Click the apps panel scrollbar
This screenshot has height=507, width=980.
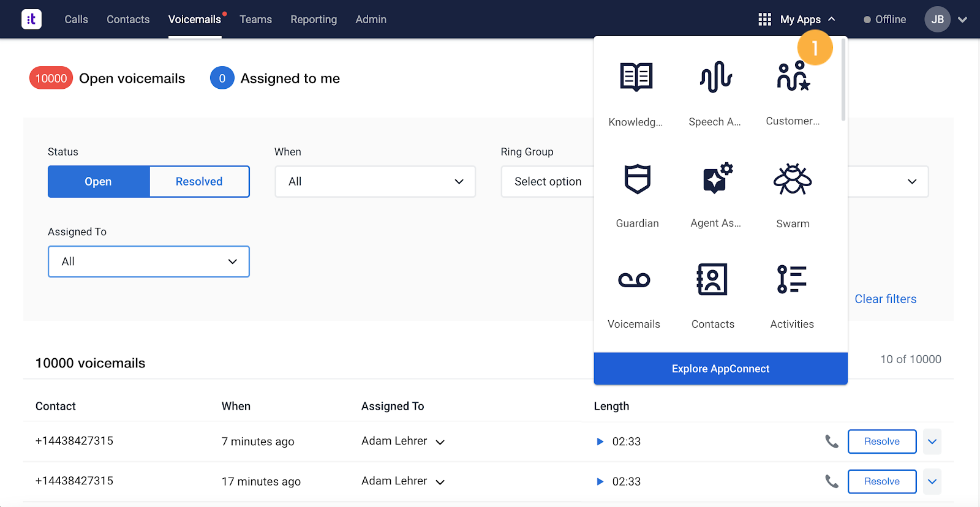click(843, 80)
